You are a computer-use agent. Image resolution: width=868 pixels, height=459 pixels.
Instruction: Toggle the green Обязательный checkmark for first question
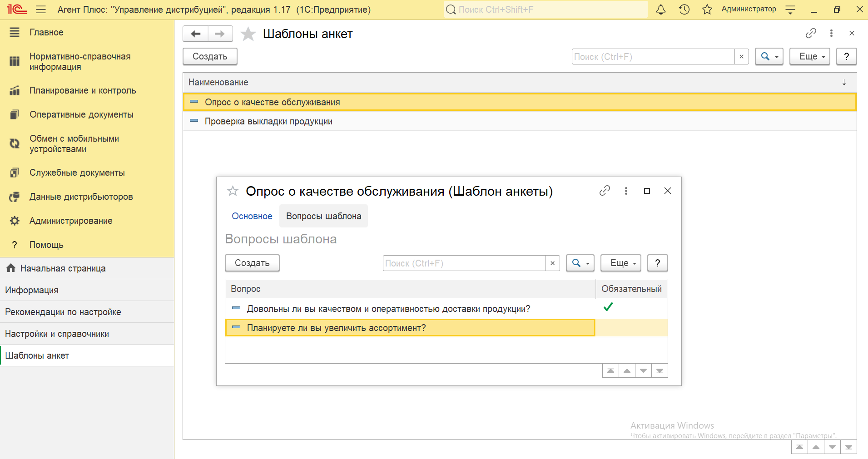[x=608, y=307]
